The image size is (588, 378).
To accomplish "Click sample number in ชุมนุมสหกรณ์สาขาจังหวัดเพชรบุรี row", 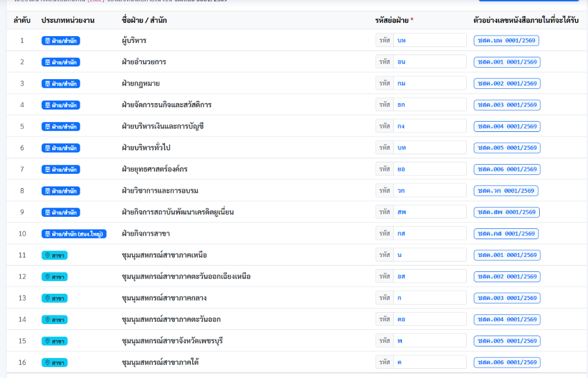I will [x=507, y=341].
